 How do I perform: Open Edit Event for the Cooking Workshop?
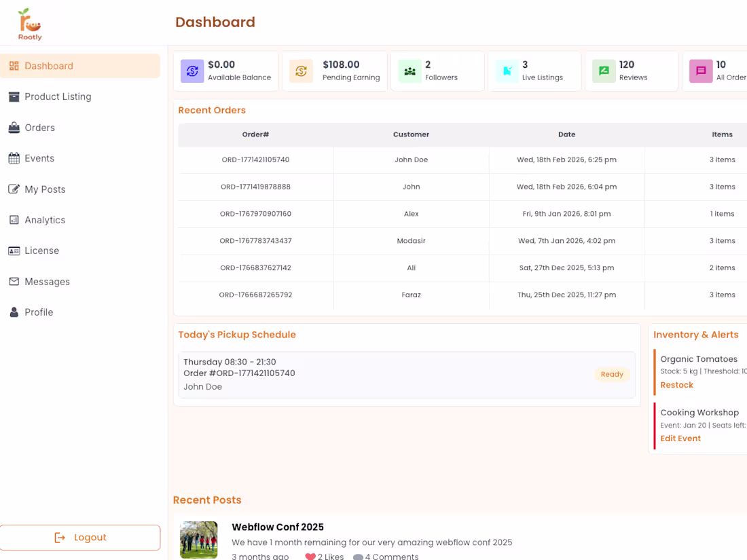[680, 438]
